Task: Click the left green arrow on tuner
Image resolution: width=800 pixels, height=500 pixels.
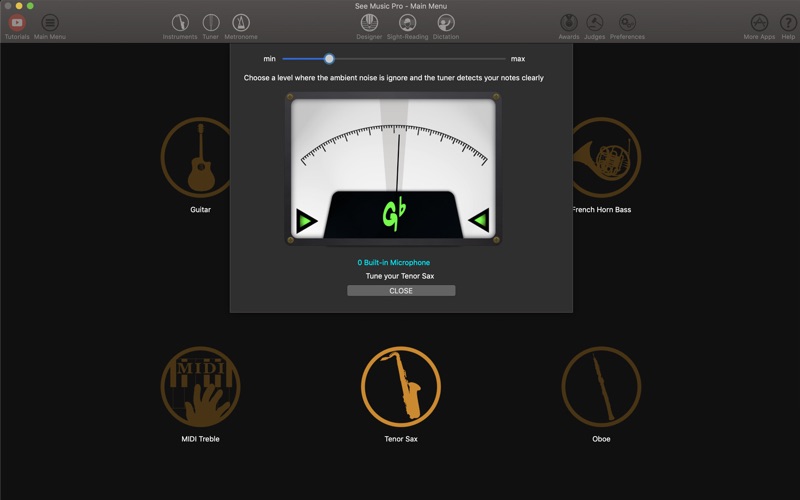Action: 307,220
